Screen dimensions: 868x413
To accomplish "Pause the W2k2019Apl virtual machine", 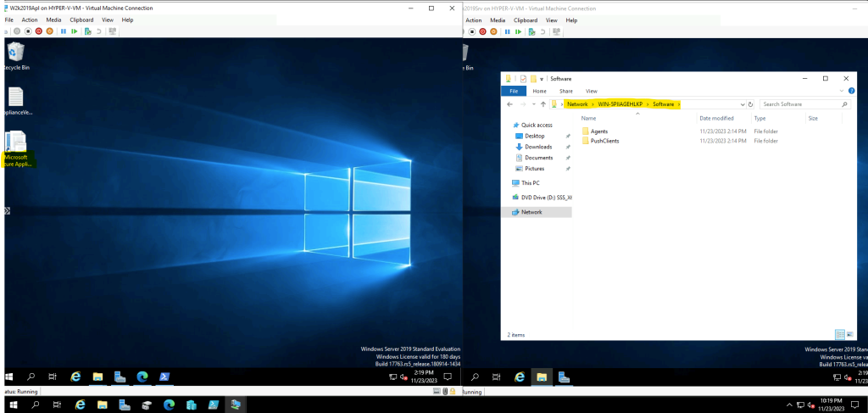I will click(63, 31).
